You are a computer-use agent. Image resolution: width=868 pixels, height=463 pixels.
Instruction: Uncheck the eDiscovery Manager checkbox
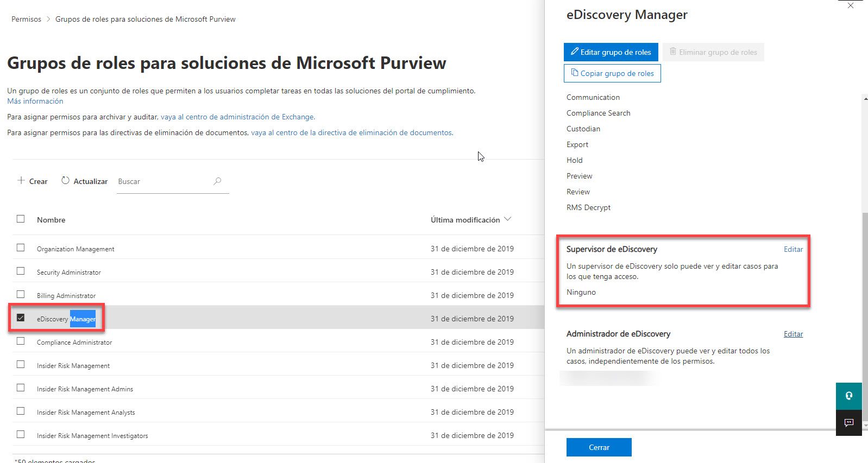[21, 318]
